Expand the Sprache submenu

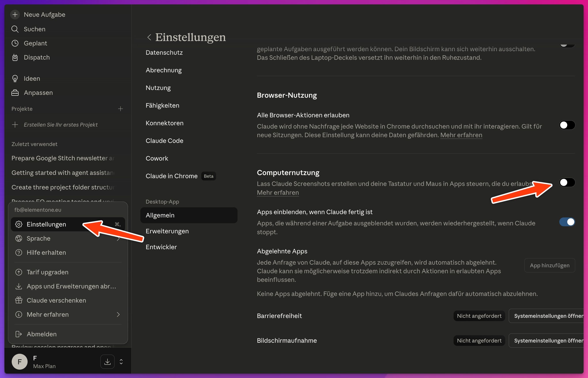(x=118, y=239)
